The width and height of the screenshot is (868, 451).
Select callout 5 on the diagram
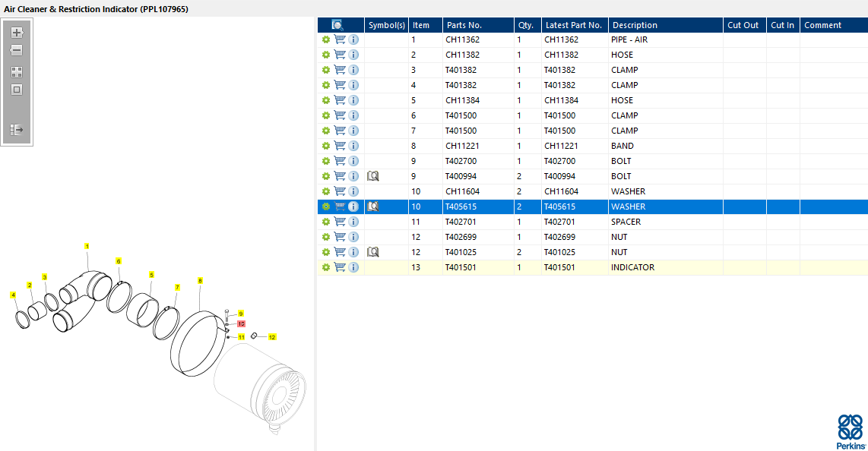[151, 275]
